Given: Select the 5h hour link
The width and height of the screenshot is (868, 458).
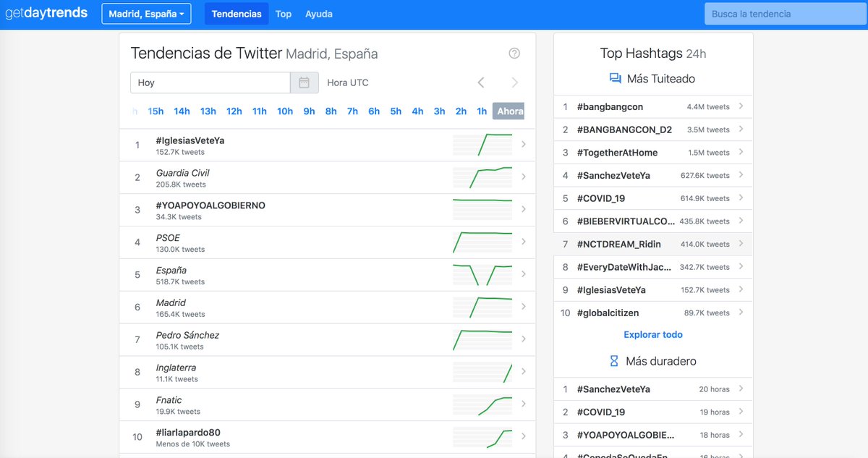Looking at the screenshot, I should 396,111.
